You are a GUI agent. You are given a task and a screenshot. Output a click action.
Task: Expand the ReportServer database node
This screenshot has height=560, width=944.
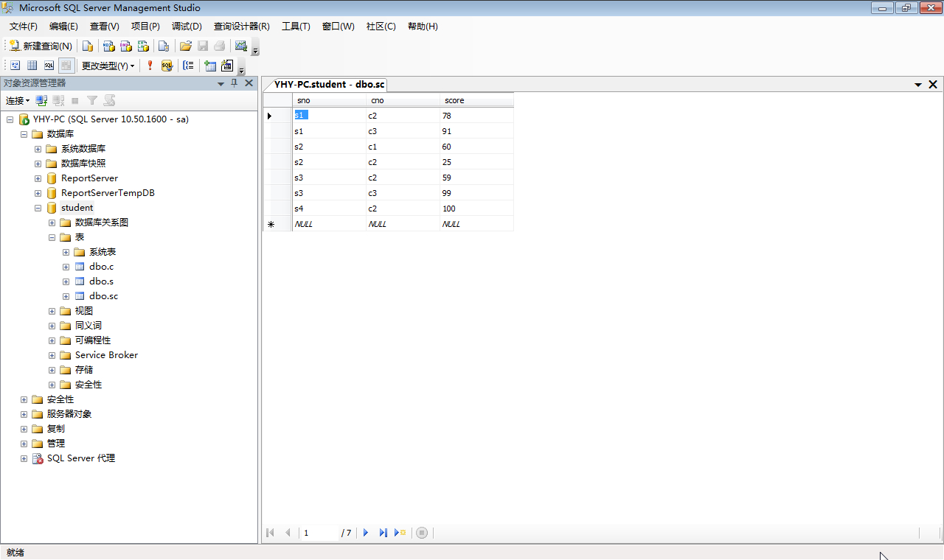click(x=38, y=178)
